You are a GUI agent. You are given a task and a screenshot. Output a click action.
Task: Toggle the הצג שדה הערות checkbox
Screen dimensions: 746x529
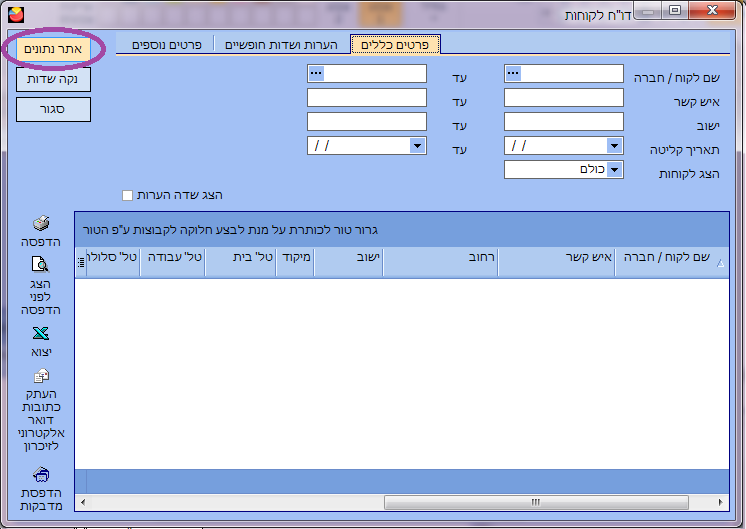127,195
